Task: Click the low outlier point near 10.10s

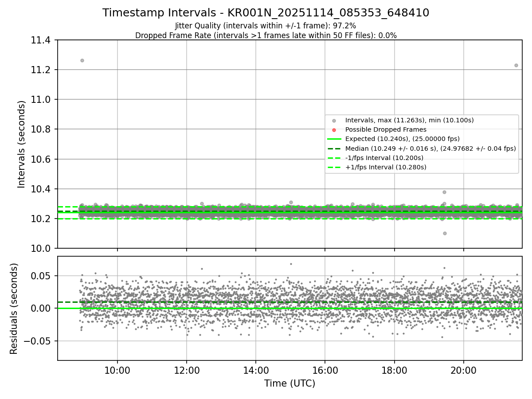Action: (445, 233)
